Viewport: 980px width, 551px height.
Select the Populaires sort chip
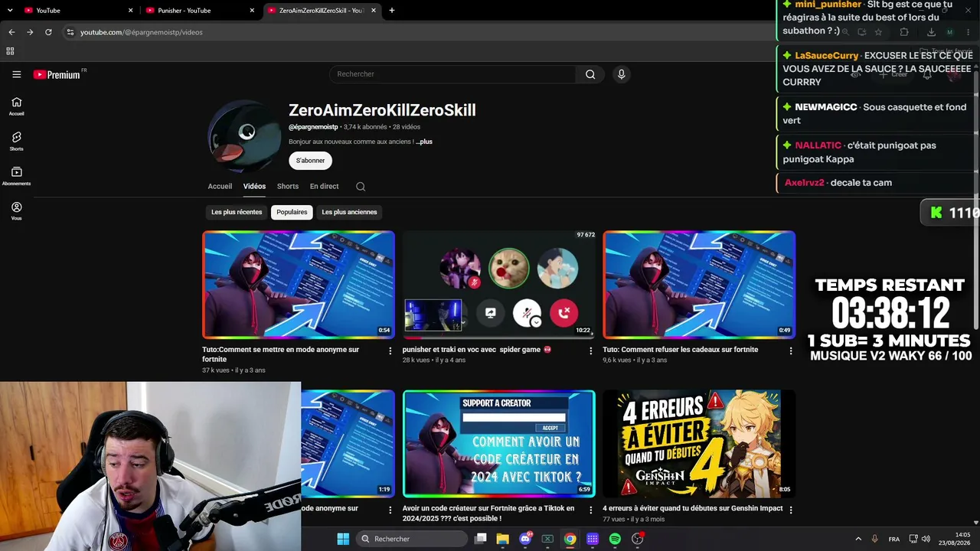pos(292,212)
